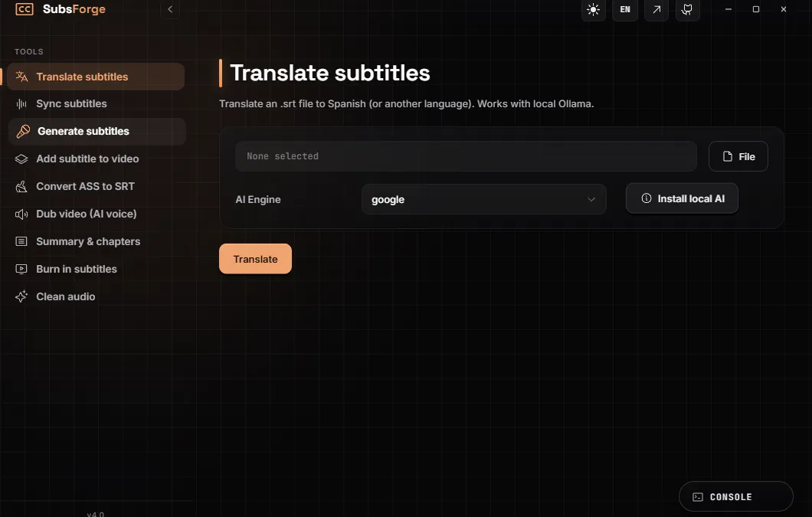Click the GitHub cat icon in top bar
This screenshot has width=812, height=517.
[x=688, y=9]
